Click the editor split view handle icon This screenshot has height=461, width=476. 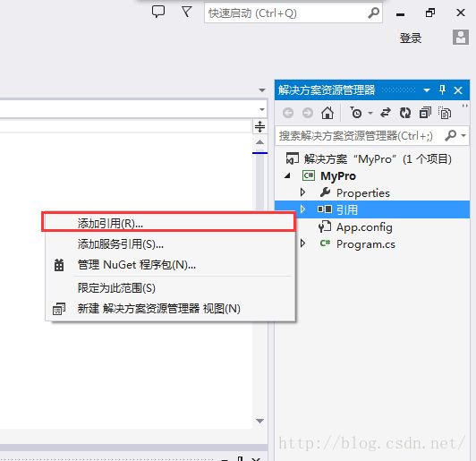pyautogui.click(x=259, y=126)
